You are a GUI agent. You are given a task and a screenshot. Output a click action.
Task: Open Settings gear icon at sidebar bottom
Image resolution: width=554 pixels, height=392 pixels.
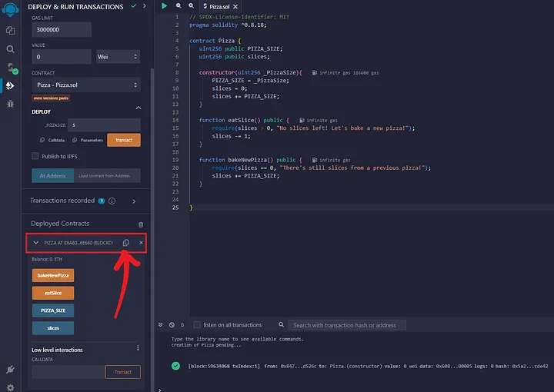pyautogui.click(x=10, y=387)
